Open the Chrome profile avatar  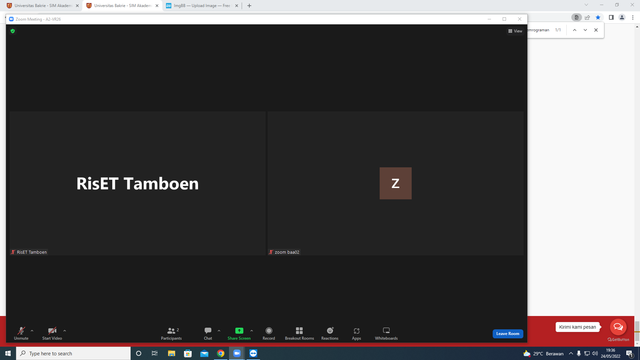click(x=622, y=18)
